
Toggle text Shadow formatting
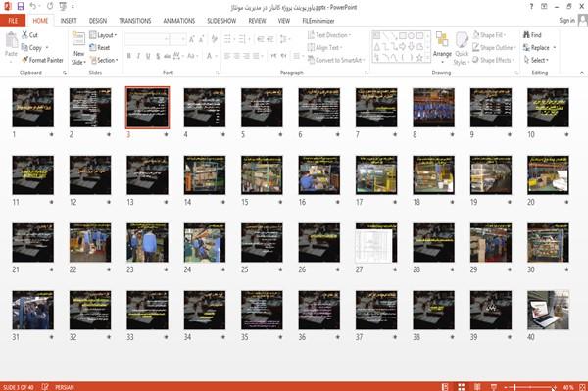pos(158,56)
